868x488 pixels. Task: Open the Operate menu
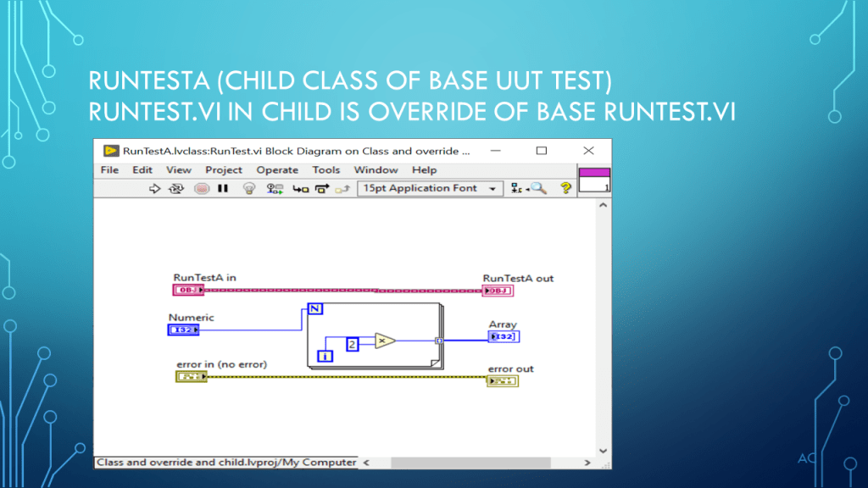click(277, 170)
